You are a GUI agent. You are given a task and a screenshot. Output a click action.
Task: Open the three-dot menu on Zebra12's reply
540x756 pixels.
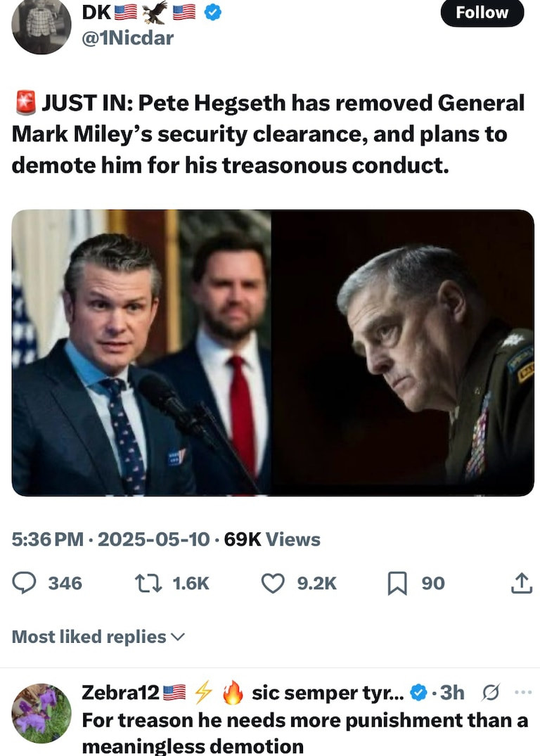pos(523,693)
